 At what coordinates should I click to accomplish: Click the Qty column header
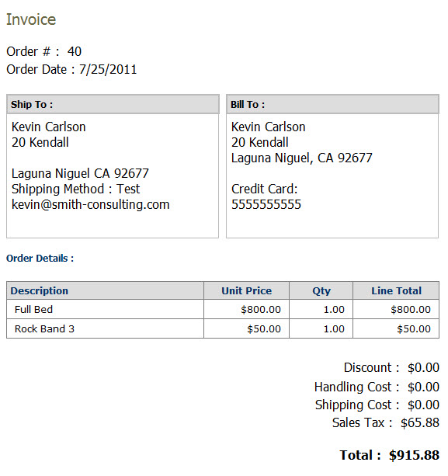(321, 291)
